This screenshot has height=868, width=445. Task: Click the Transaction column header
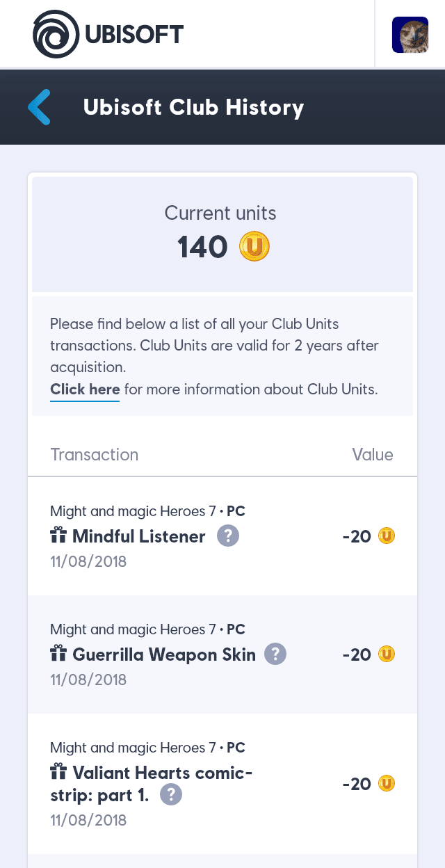(x=95, y=455)
